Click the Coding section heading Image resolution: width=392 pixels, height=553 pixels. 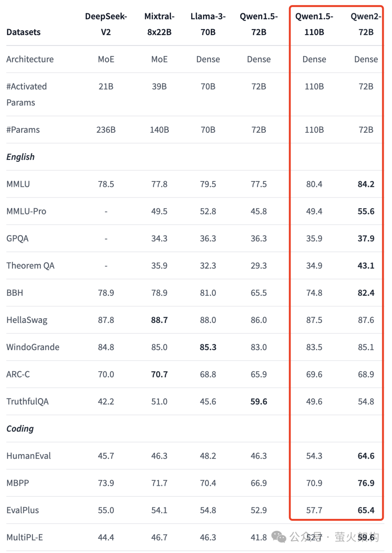20,429
